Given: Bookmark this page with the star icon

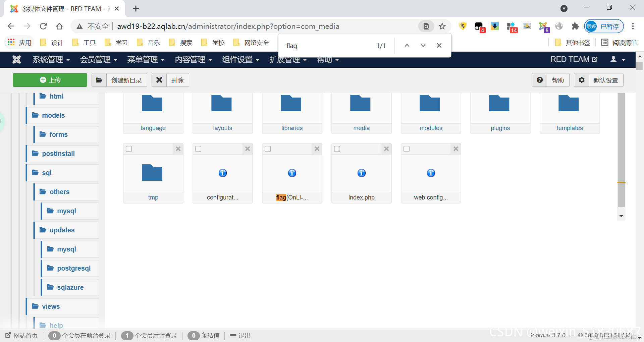Looking at the screenshot, I should pyautogui.click(x=442, y=26).
